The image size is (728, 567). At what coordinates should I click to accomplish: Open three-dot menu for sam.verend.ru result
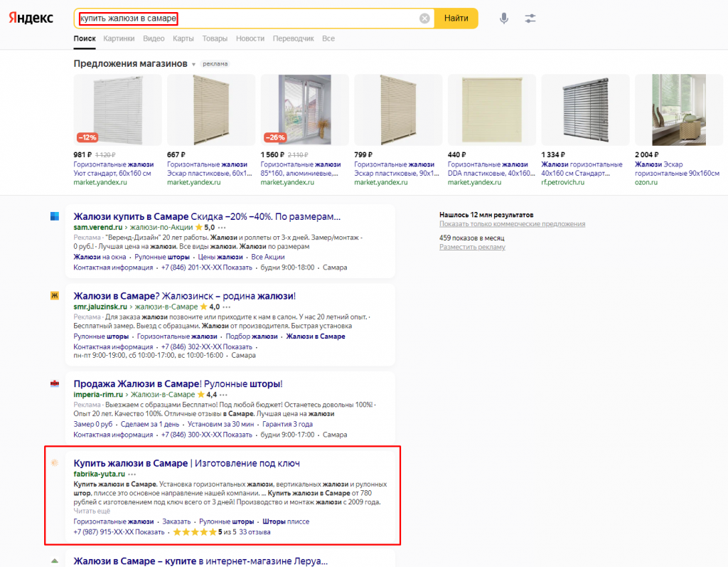222,228
